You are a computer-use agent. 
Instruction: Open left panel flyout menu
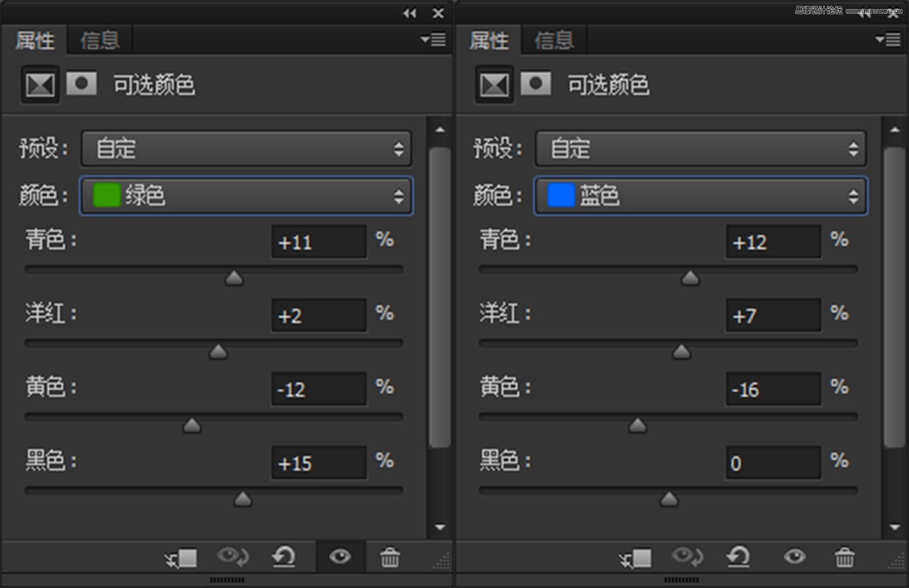(433, 40)
